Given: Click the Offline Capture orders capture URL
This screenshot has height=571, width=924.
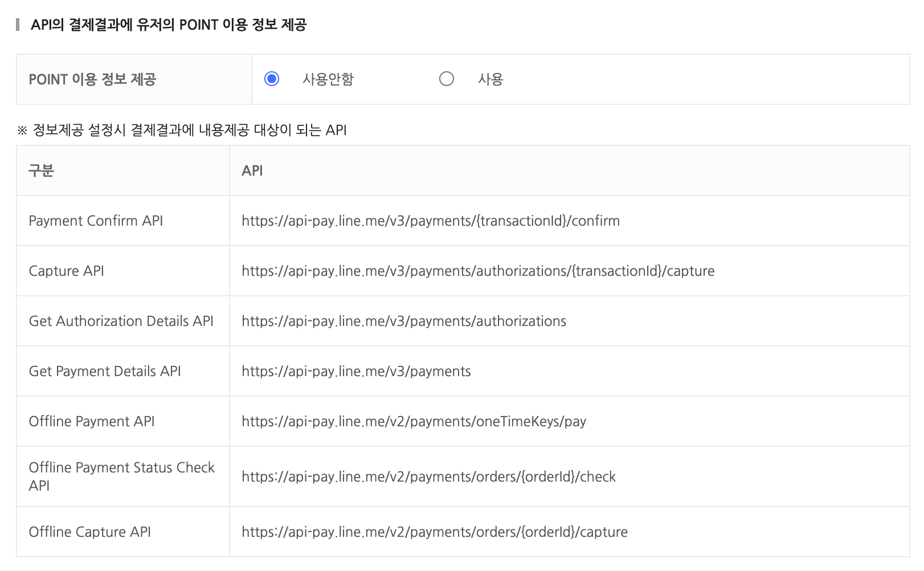Looking at the screenshot, I should click(435, 532).
